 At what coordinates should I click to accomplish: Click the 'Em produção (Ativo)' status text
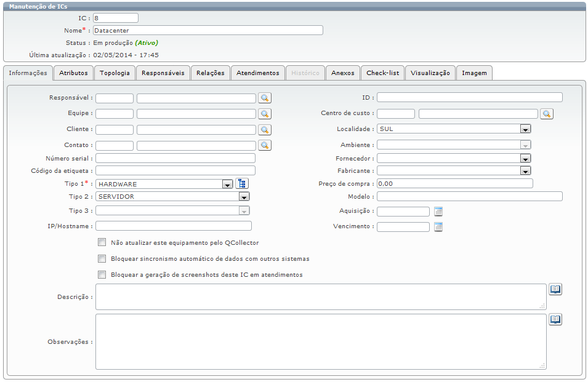(126, 42)
